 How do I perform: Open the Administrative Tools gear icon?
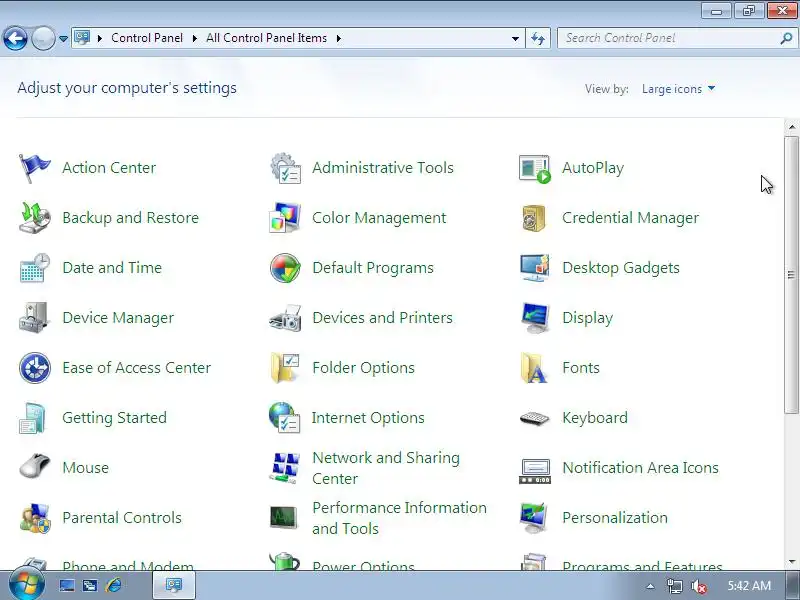click(x=285, y=168)
